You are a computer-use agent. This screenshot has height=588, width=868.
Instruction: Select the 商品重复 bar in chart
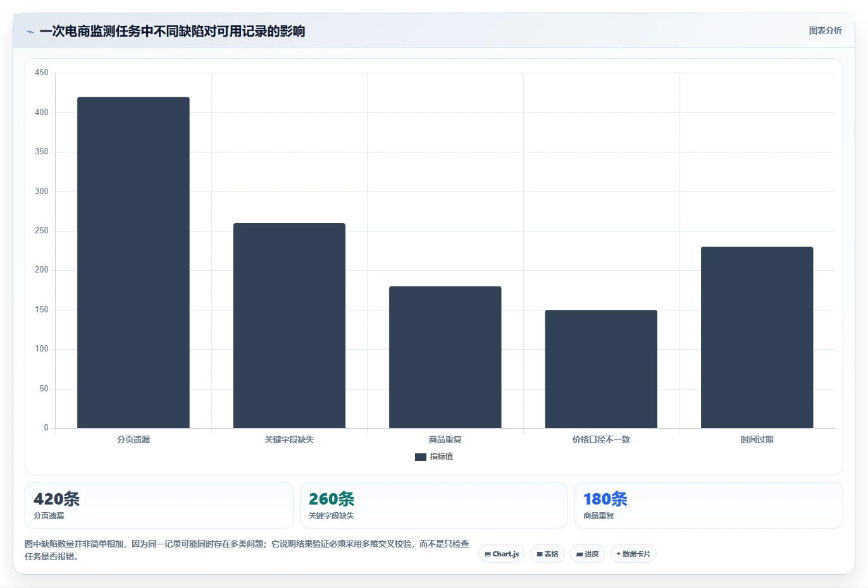[x=445, y=357]
